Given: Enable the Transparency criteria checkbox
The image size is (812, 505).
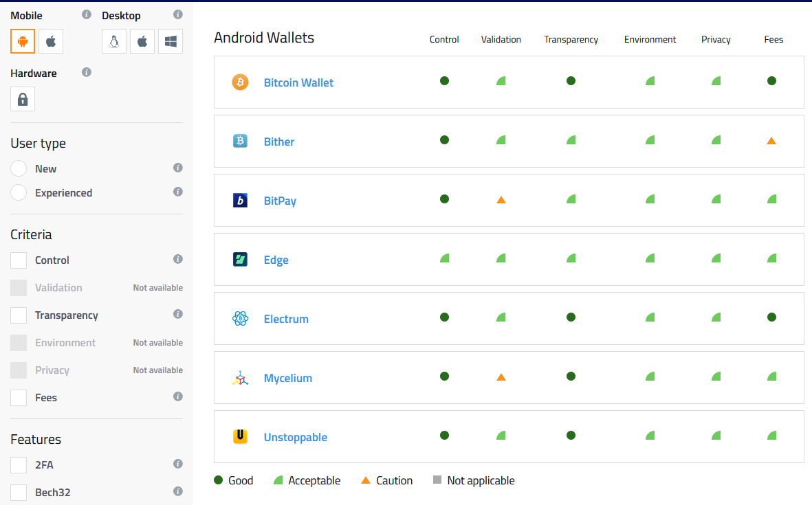Looking at the screenshot, I should click(19, 315).
